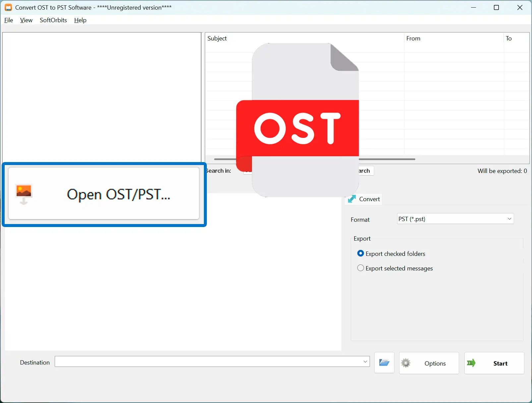This screenshot has width=532, height=403.
Task: Sort messages by To column
Action: (x=516, y=38)
